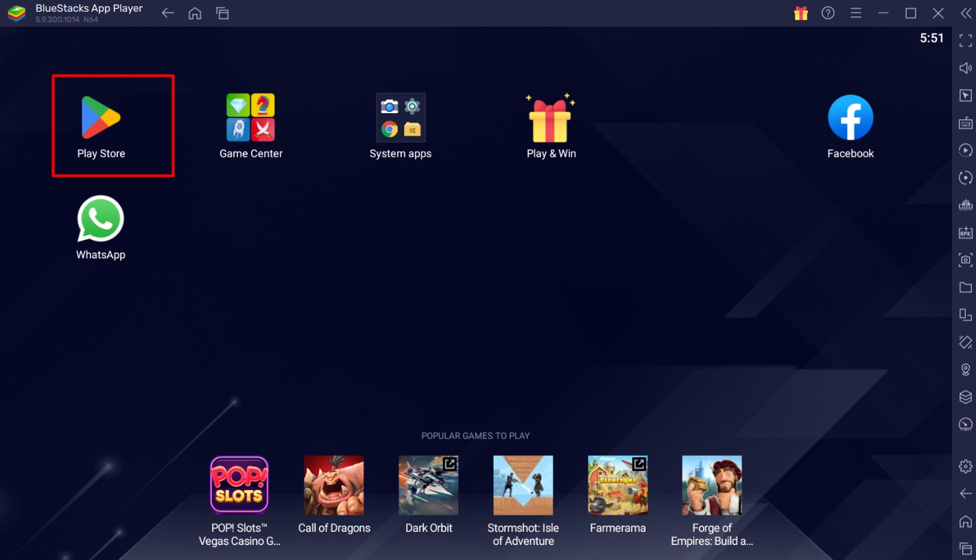Image resolution: width=976 pixels, height=560 pixels.
Task: Lock the mouse cursor
Action: pyautogui.click(x=966, y=95)
